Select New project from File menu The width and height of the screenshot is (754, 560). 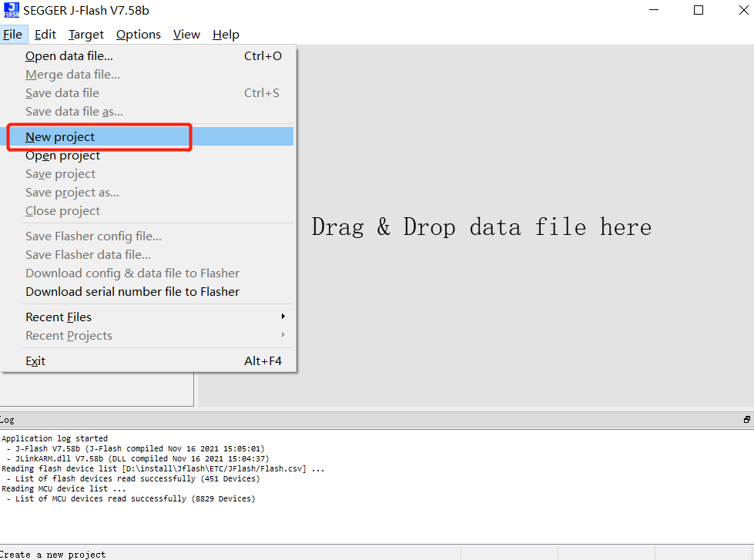point(60,137)
